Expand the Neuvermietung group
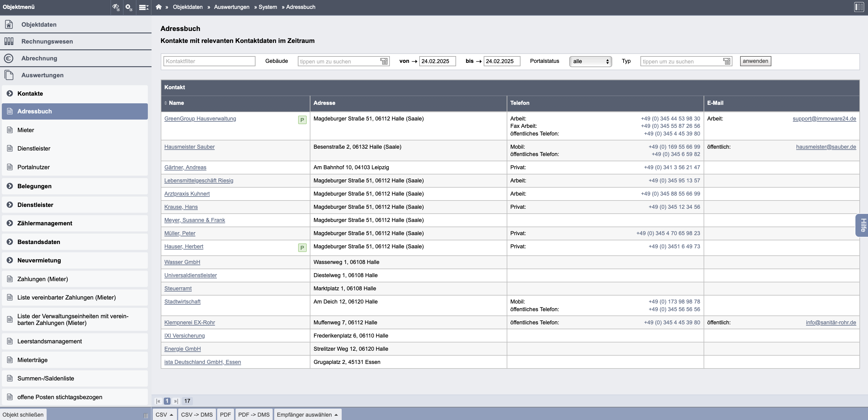The image size is (868, 420). tap(75, 260)
